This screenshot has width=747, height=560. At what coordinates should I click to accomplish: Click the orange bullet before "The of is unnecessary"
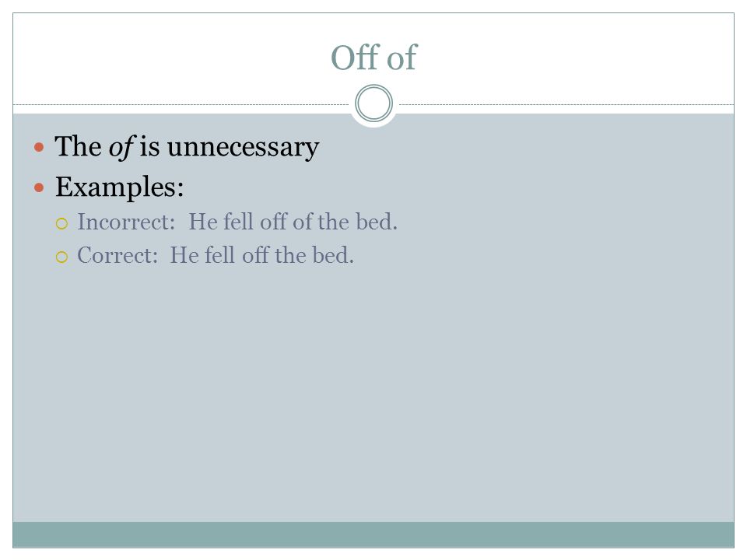(x=39, y=147)
